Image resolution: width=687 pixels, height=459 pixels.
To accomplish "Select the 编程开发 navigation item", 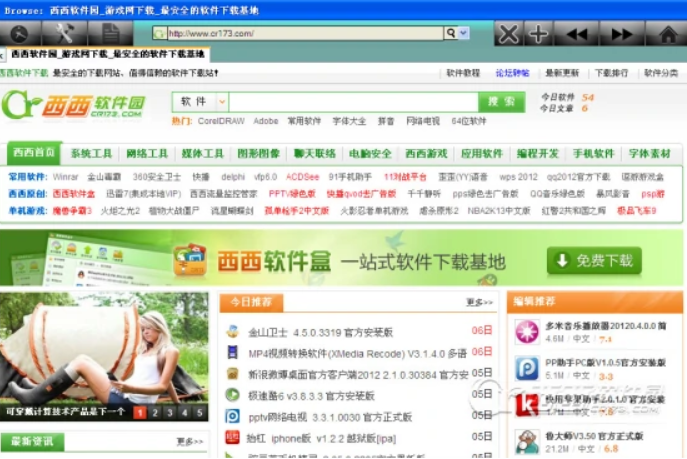I will pos(538,153).
